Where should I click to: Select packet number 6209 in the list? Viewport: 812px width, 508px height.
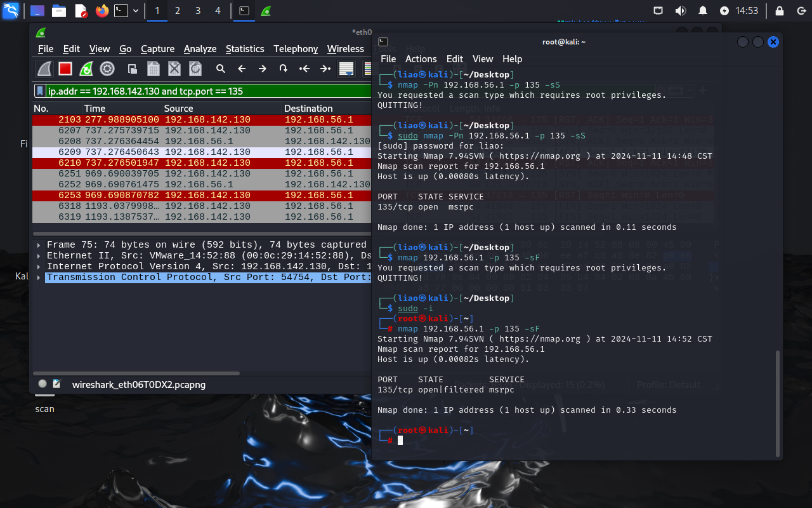[202, 152]
